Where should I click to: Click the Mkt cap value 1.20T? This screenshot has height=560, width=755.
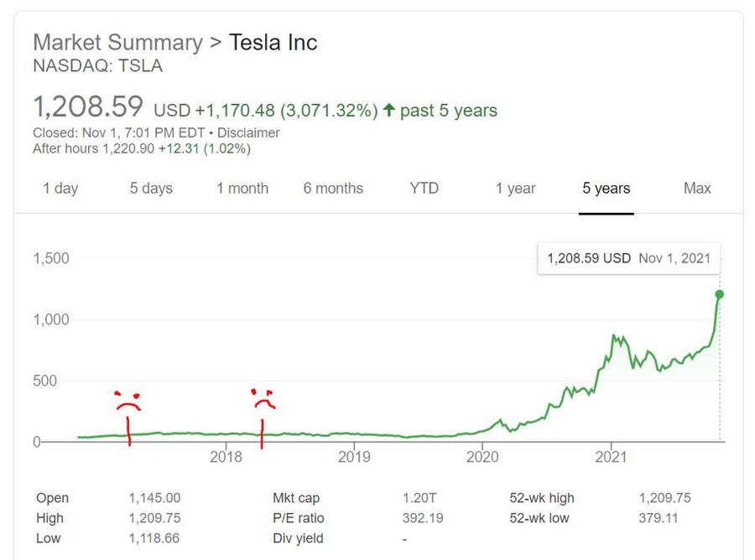[419, 498]
